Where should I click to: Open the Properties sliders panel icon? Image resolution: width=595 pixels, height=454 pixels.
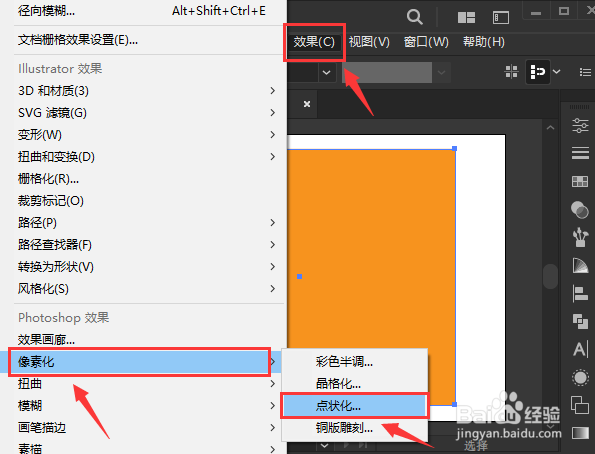click(x=580, y=126)
